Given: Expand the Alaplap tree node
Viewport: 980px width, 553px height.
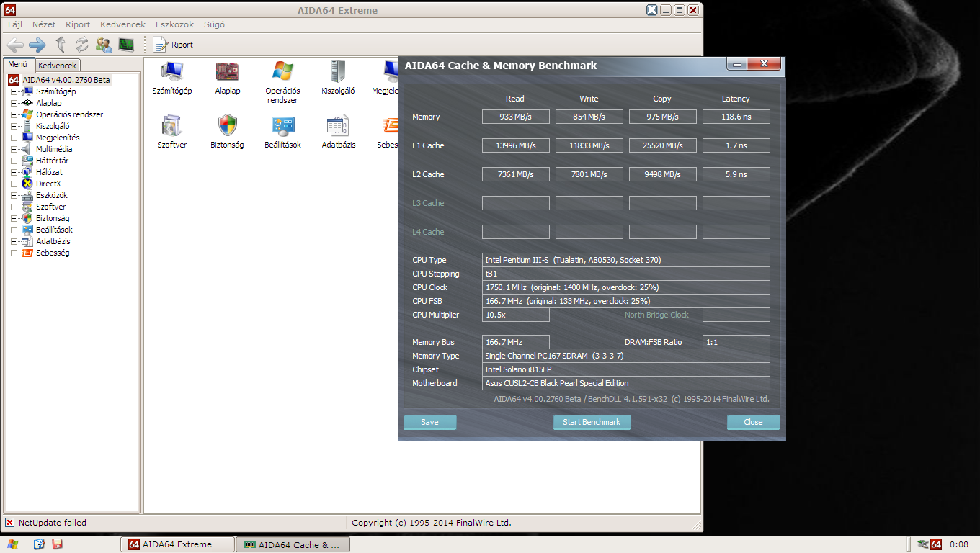Looking at the screenshot, I should [x=14, y=103].
